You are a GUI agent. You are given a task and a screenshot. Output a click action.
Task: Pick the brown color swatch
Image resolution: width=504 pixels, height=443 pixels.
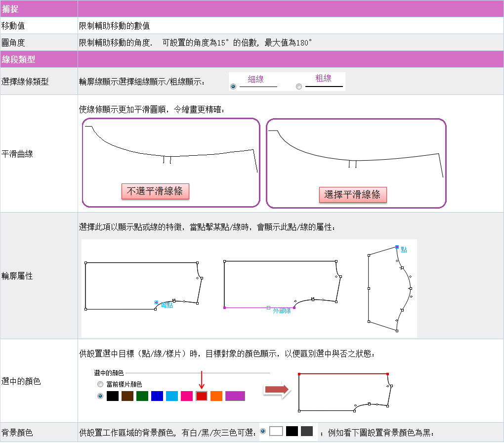pos(127,396)
